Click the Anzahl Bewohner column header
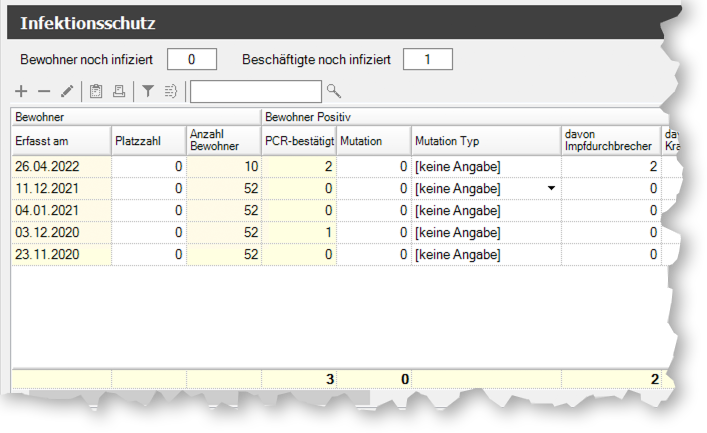The image size is (707, 433). [223, 141]
